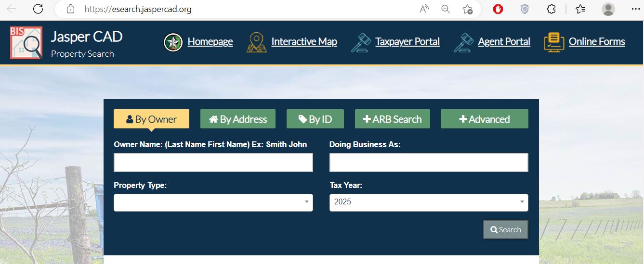This screenshot has height=264, width=644.
Task: Open the browser extensions puzzle icon
Action: (x=552, y=9)
